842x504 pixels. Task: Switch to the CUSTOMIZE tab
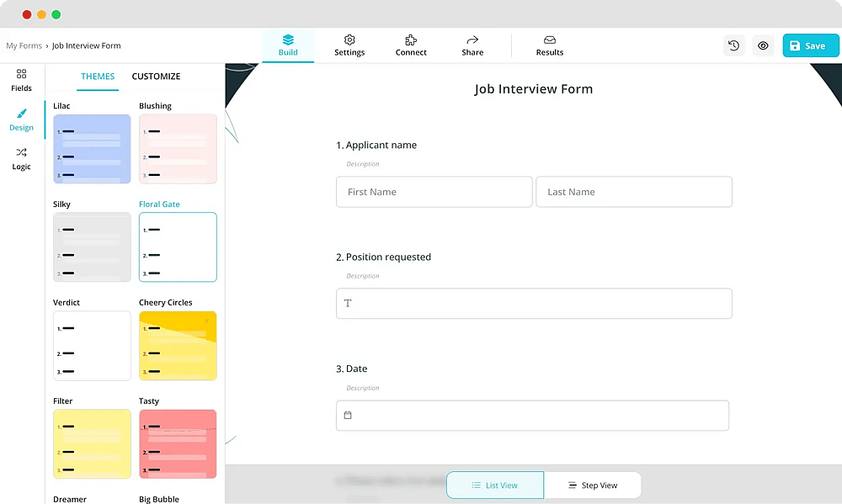(156, 77)
